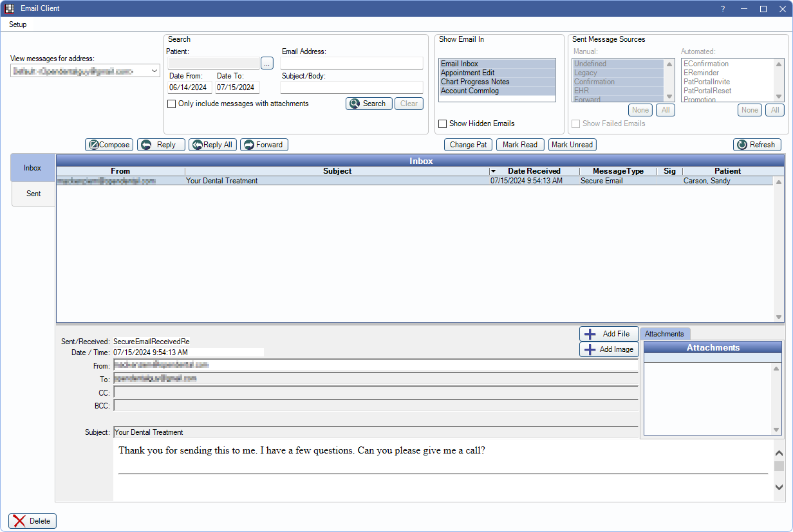
Task: Open the Setup menu
Action: [18, 24]
